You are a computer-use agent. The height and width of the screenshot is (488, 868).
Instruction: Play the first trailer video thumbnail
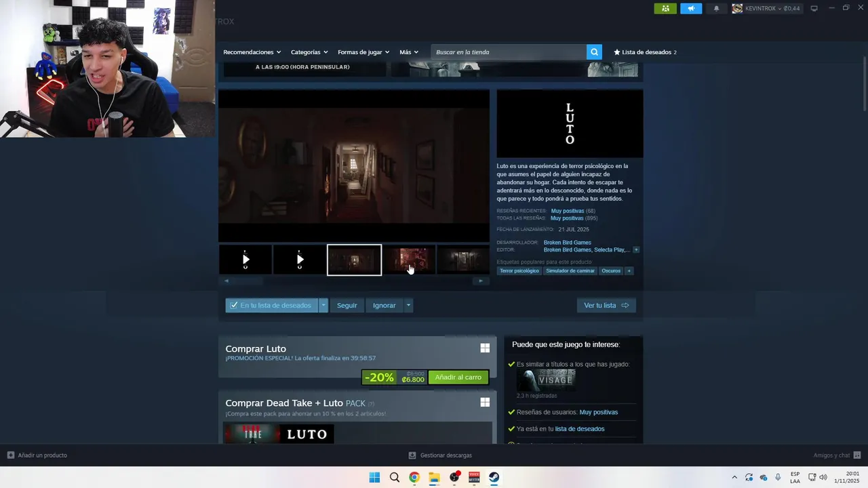coord(245,260)
